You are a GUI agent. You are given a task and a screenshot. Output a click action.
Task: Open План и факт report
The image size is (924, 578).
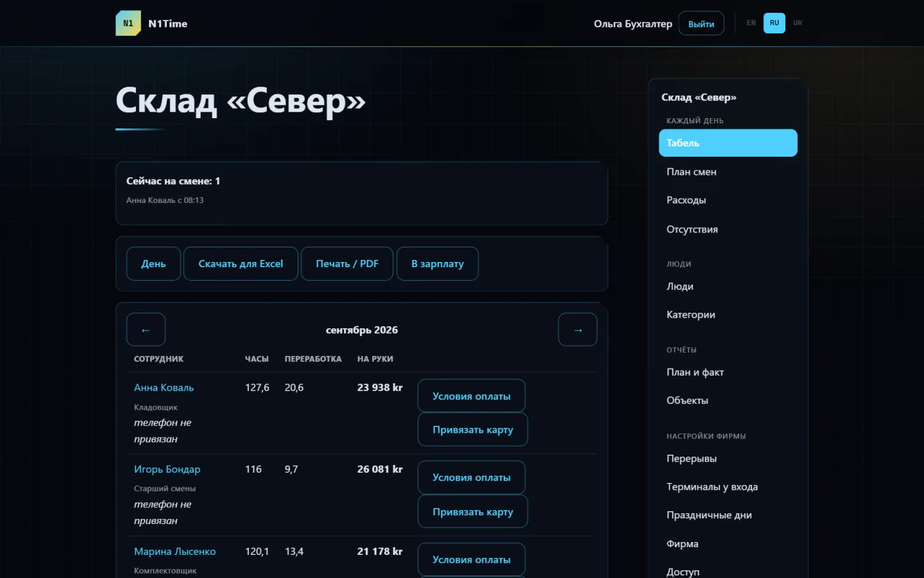tap(728, 372)
